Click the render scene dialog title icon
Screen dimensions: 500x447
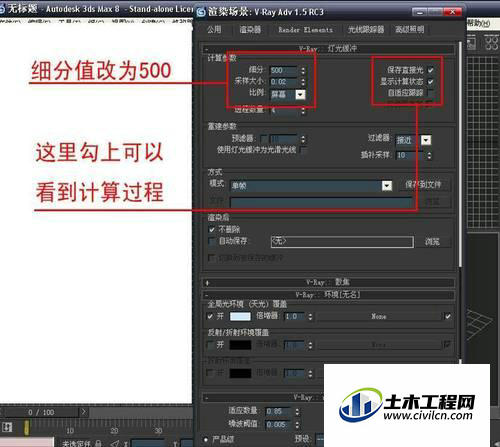coord(201,12)
